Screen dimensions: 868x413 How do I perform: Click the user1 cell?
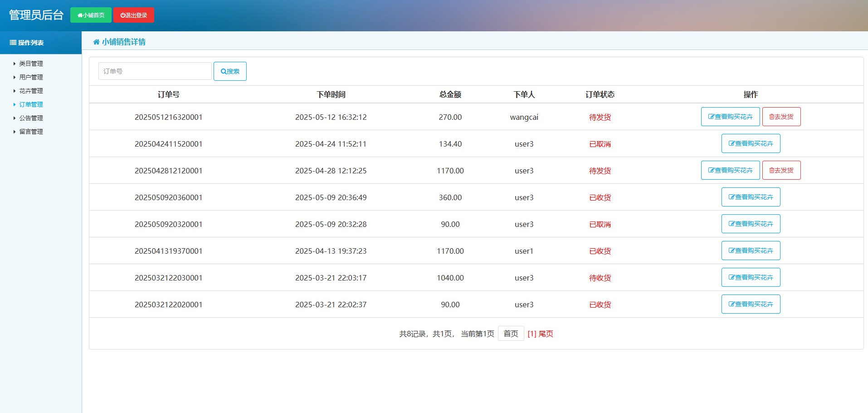click(524, 251)
